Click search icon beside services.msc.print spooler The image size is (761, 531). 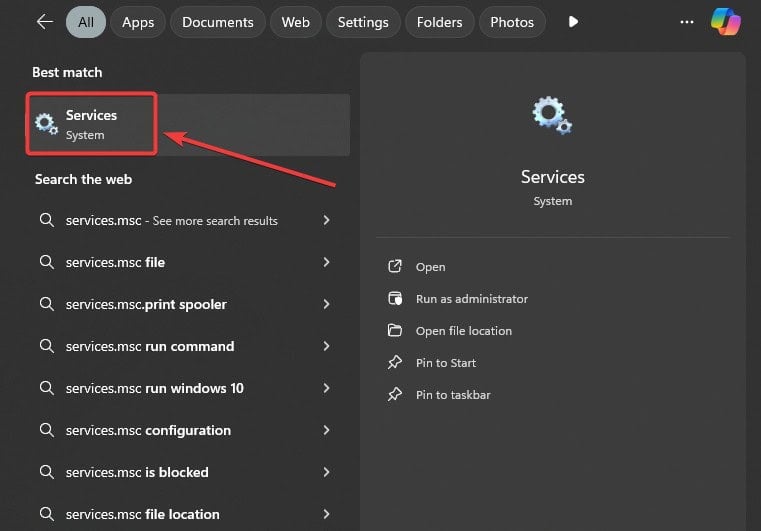[x=47, y=304]
